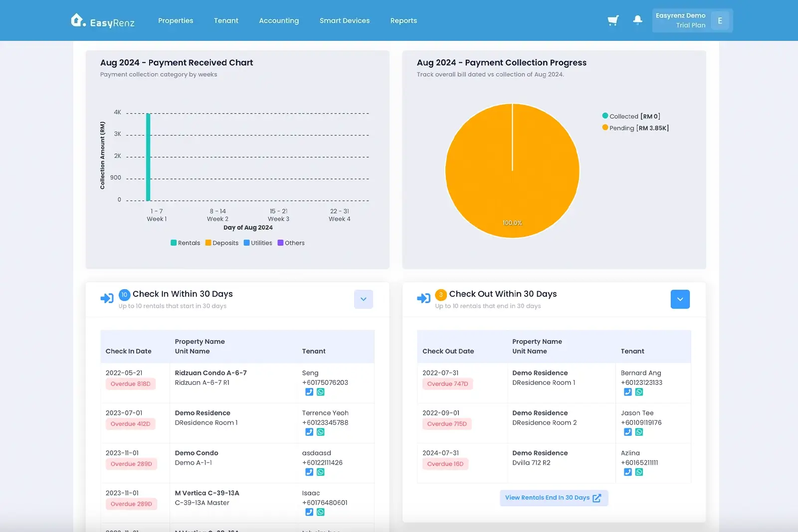The width and height of the screenshot is (798, 532).
Task: Call tenant Isaac via phone icon
Action: pyautogui.click(x=309, y=512)
